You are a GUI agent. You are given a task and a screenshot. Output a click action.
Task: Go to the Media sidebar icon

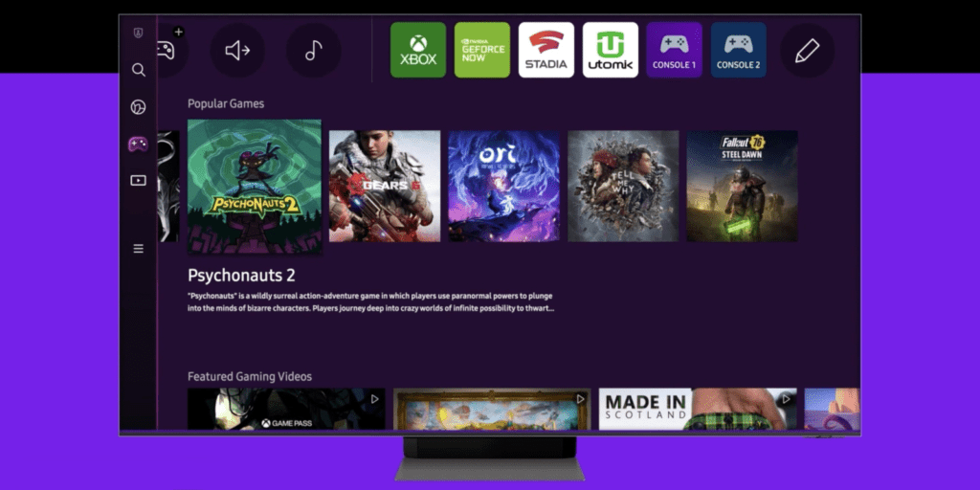[x=139, y=180]
